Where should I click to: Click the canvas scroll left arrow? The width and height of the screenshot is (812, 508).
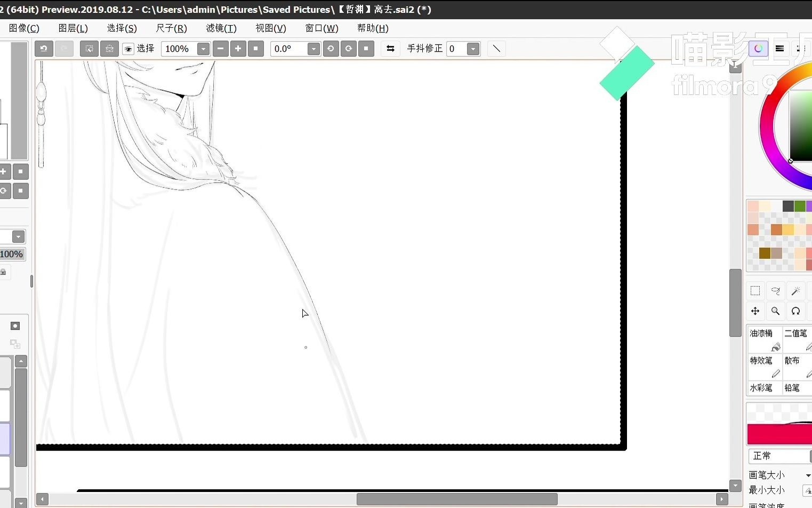pyautogui.click(x=42, y=499)
